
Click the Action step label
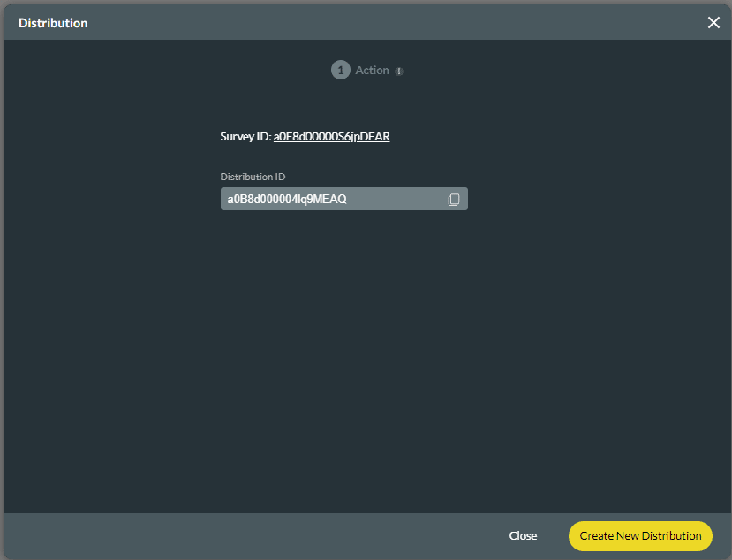[372, 70]
